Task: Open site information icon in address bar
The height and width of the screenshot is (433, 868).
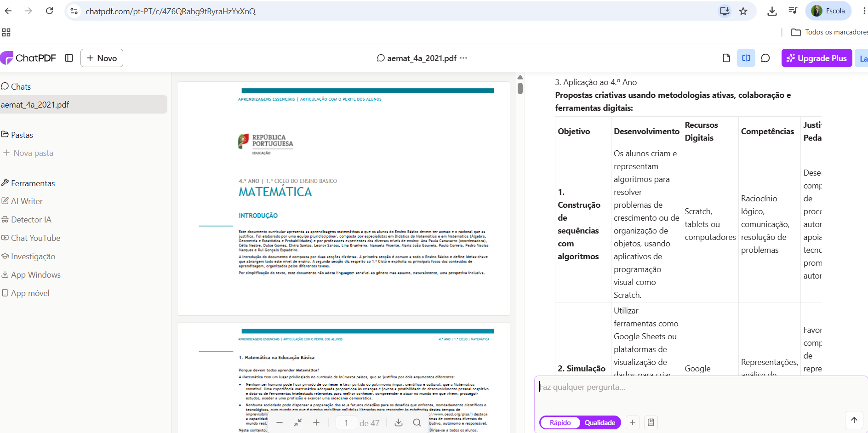Action: tap(74, 11)
